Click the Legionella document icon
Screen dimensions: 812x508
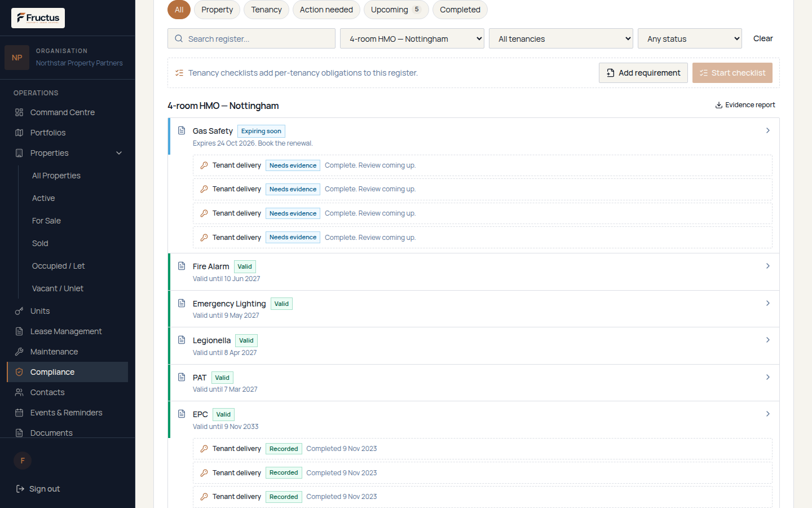point(182,340)
